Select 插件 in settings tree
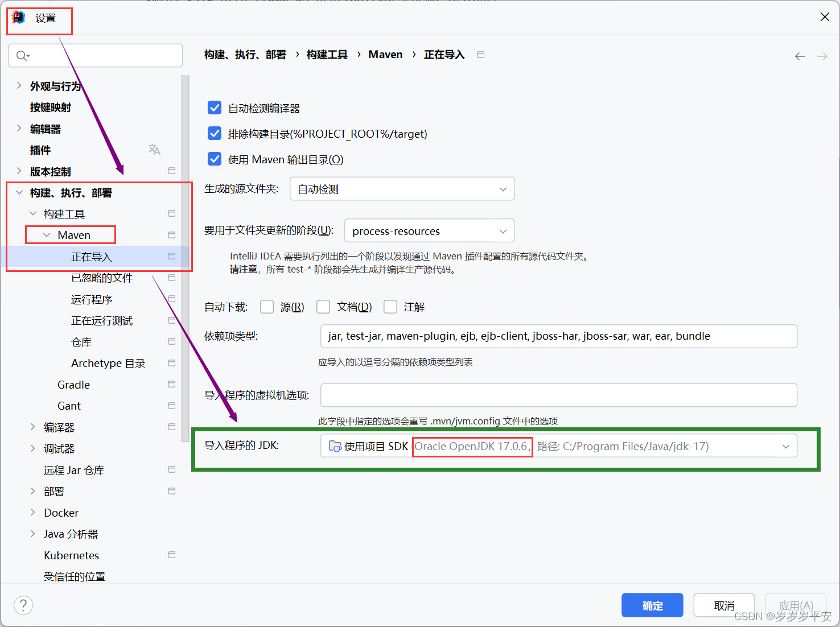 [x=40, y=150]
